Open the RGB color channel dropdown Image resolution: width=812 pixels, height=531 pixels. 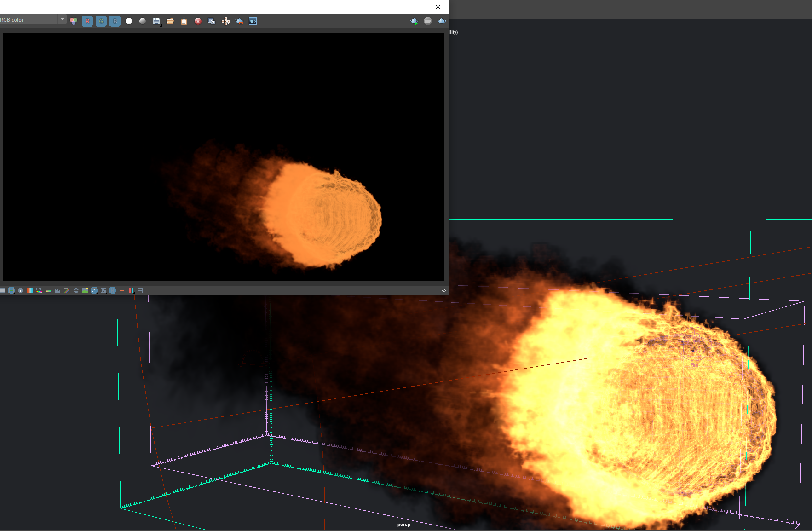click(x=33, y=20)
